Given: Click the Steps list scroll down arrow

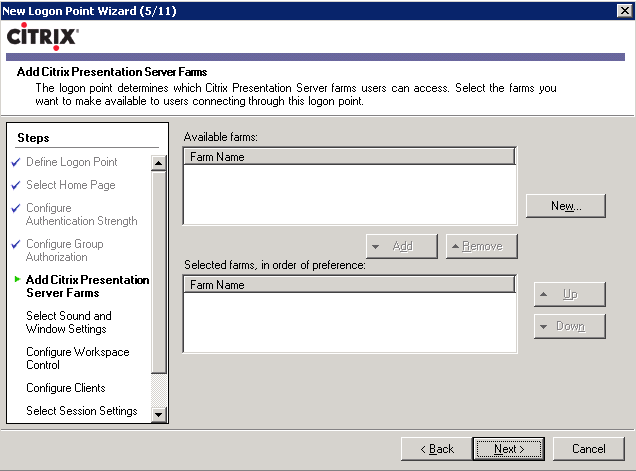Looking at the screenshot, I should (x=158, y=415).
